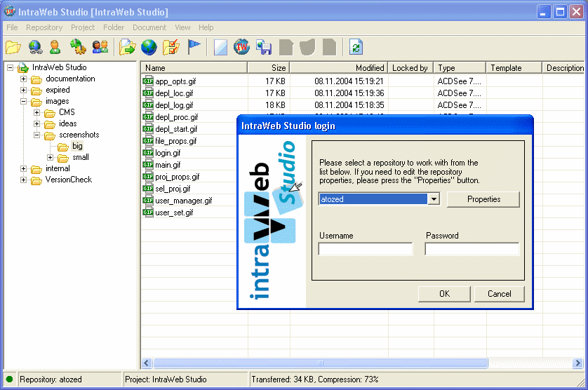Expand the CMS folder
Viewport: 588px width, 390px height.
(x=36, y=112)
